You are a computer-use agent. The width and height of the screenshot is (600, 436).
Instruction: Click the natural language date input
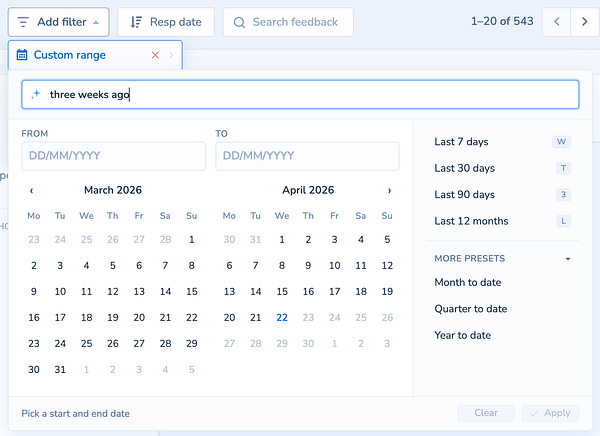point(300,95)
